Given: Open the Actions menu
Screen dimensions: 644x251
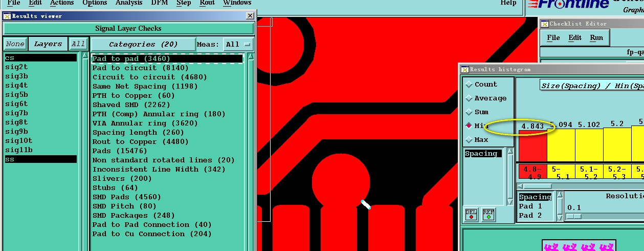Looking at the screenshot, I should (x=62, y=3).
